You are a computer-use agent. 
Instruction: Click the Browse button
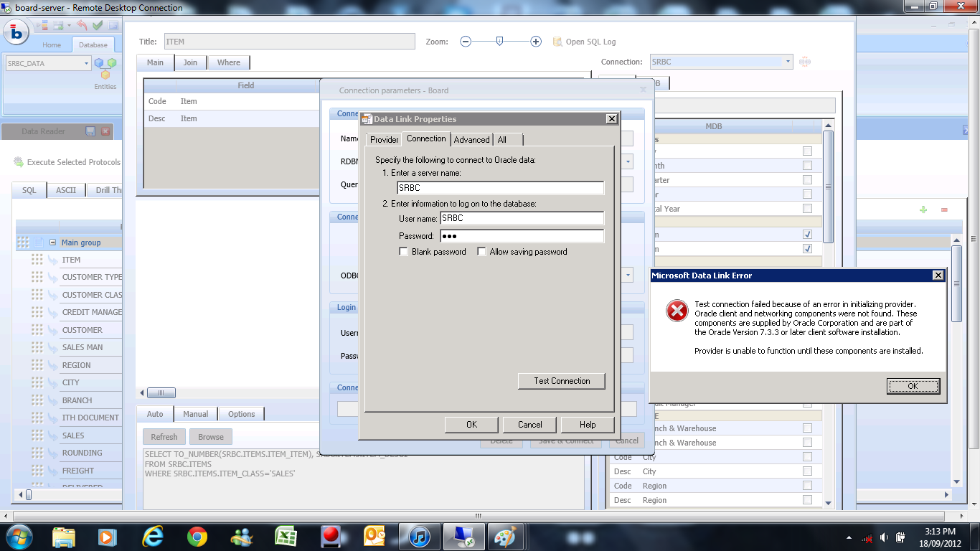click(x=211, y=437)
